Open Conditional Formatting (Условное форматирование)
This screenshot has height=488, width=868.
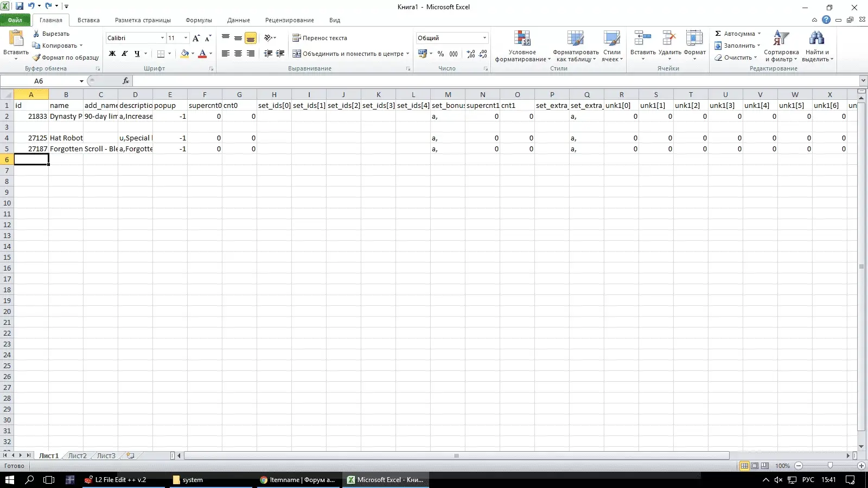click(522, 46)
